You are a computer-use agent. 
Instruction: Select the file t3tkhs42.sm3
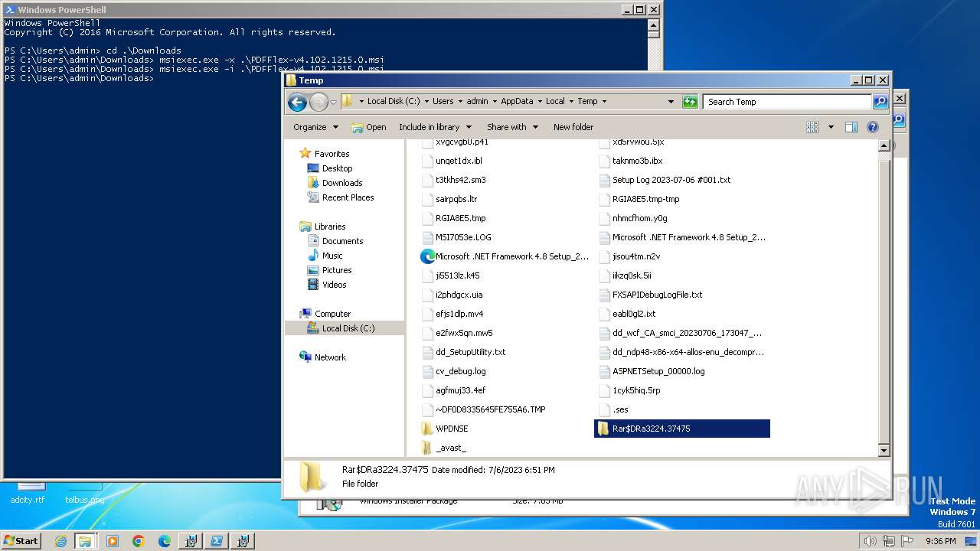pos(460,180)
